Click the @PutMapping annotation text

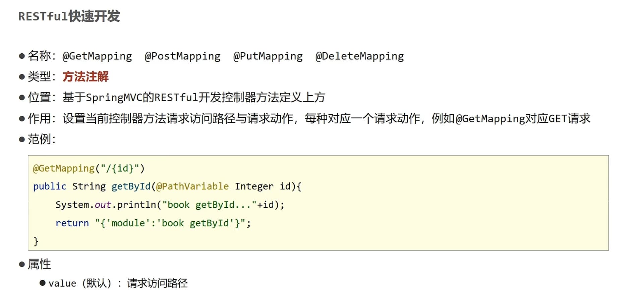pos(268,56)
